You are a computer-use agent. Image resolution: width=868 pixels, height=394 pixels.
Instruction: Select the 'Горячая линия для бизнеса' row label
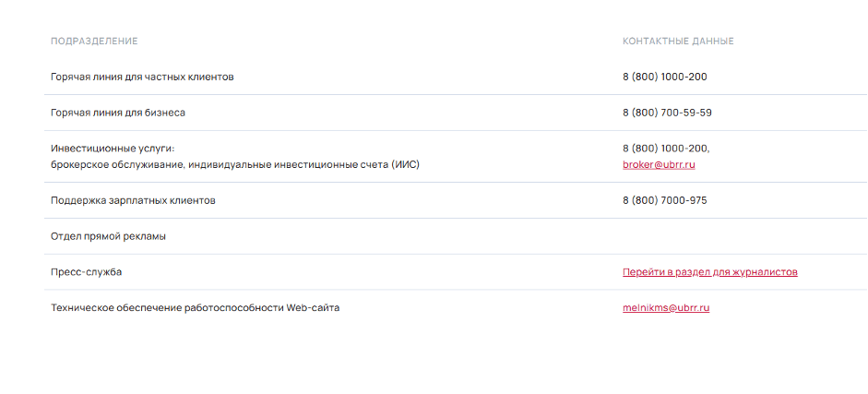118,113
